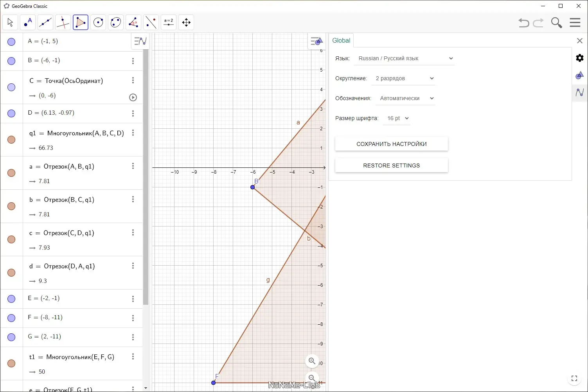Toggle the Graphics view style bar
The width and height of the screenshot is (588, 392).
(x=316, y=41)
